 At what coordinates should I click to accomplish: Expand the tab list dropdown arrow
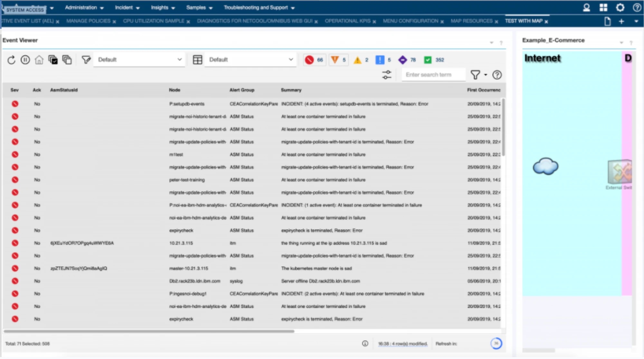[x=636, y=22]
